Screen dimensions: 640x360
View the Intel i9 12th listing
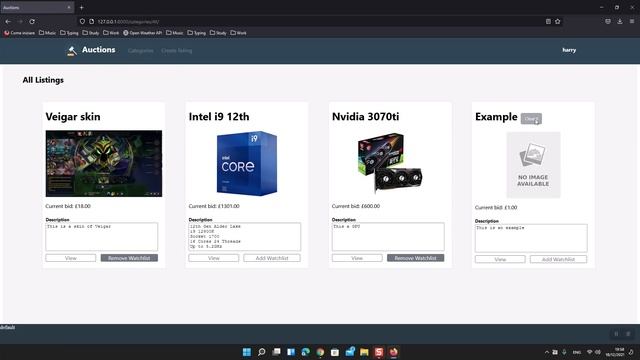213,258
